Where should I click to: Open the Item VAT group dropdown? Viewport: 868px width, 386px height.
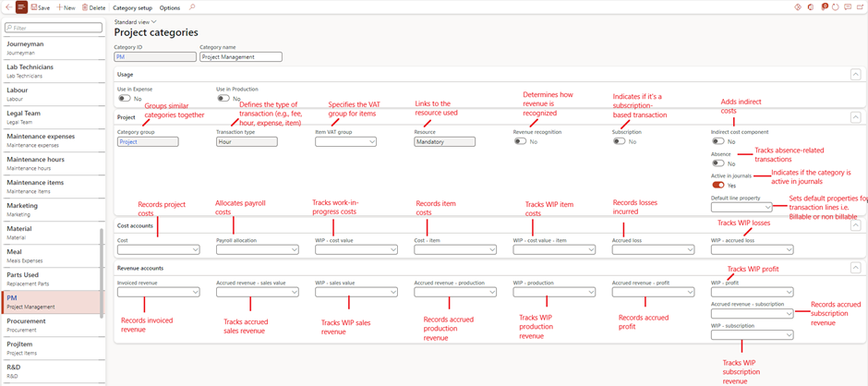[372, 142]
